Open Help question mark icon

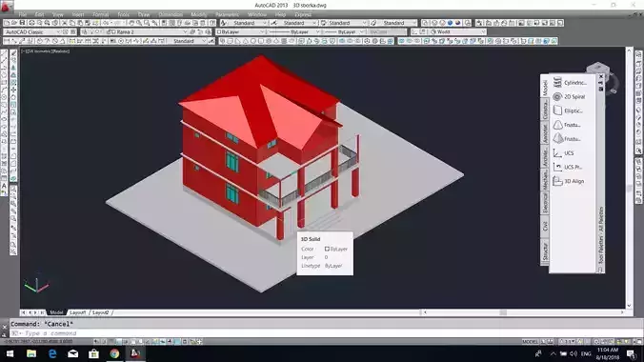211,23
